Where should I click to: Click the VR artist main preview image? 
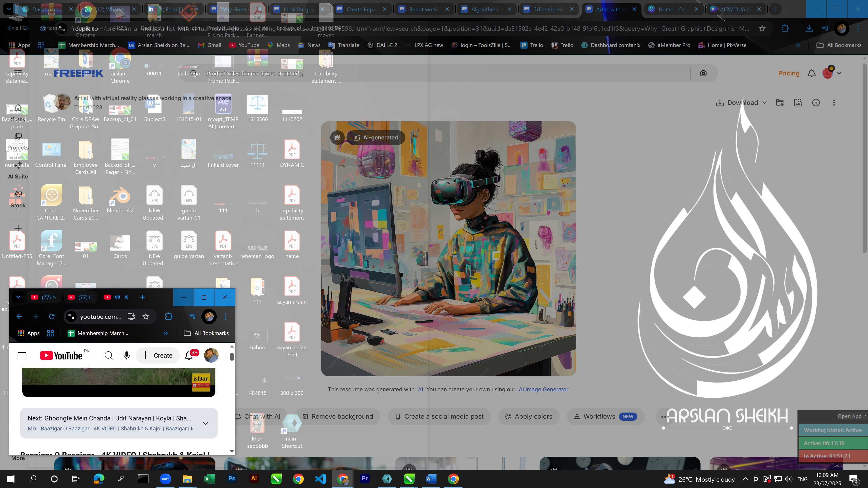click(x=448, y=249)
